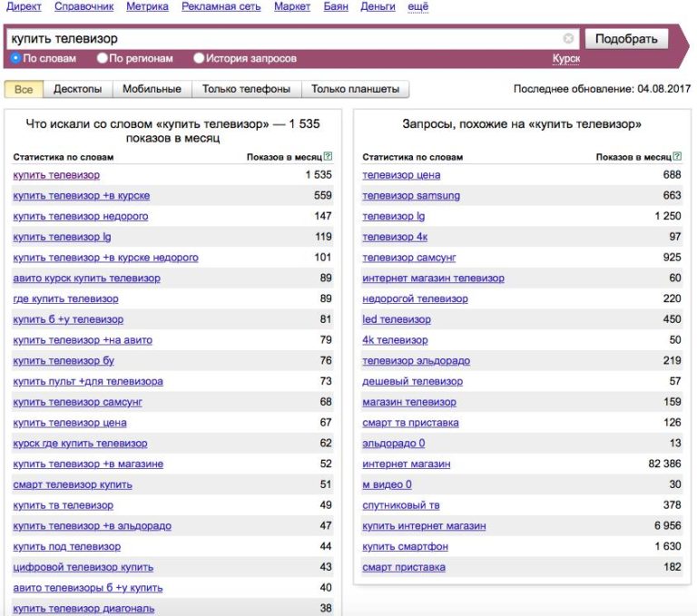697x616 pixels.
Task: Open 'курск где купить телевизор' link
Action: click(80, 444)
